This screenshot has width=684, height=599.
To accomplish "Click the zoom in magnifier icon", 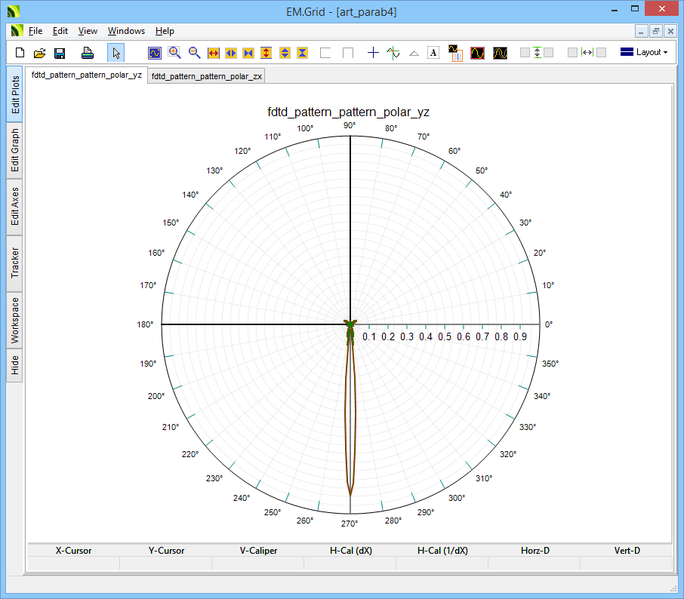I will tap(175, 52).
